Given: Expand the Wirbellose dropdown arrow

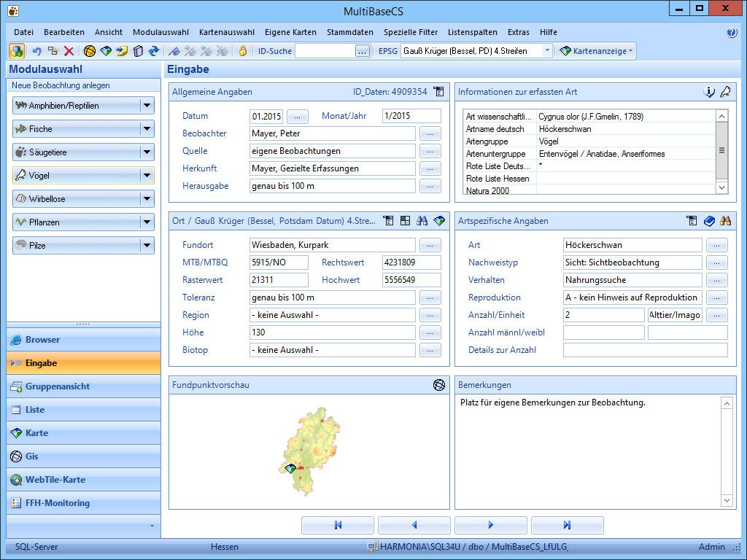Looking at the screenshot, I should 147,199.
